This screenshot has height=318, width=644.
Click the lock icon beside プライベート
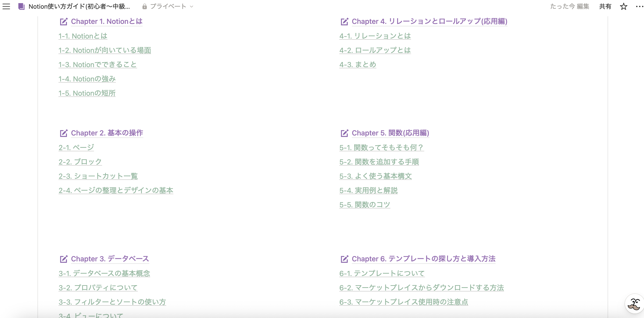(x=144, y=6)
